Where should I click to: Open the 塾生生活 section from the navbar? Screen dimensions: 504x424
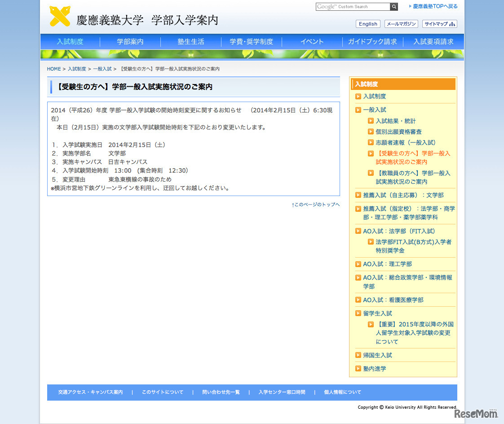(190, 41)
